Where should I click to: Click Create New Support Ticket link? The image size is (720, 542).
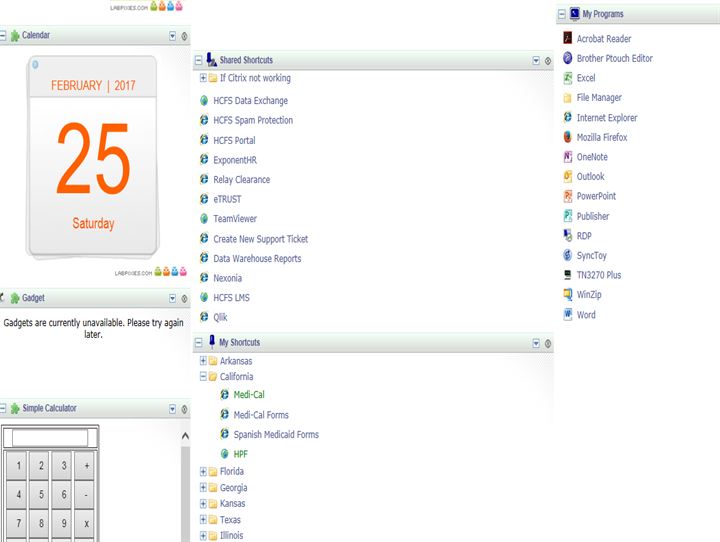coord(260,239)
